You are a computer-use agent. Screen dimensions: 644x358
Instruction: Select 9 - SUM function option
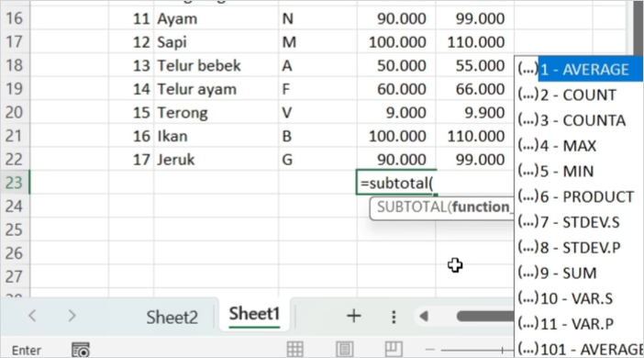(x=579, y=273)
